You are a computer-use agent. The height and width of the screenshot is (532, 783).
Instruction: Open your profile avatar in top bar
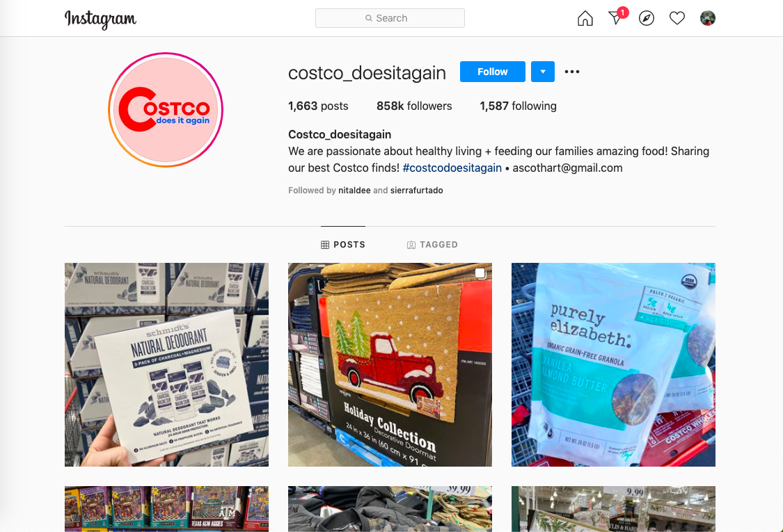click(x=708, y=19)
